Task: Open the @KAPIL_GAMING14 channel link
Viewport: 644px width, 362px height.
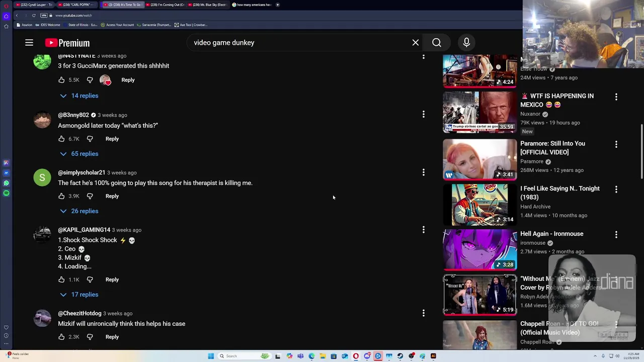Action: coord(84,230)
